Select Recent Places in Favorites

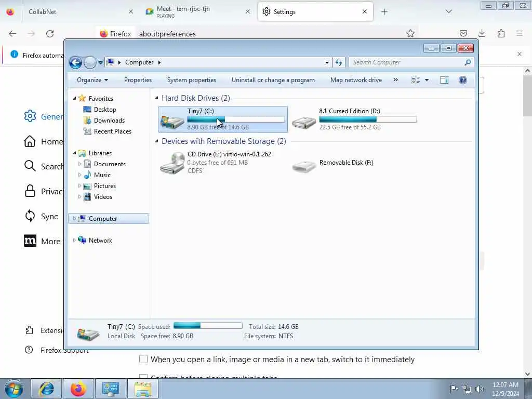pyautogui.click(x=112, y=131)
